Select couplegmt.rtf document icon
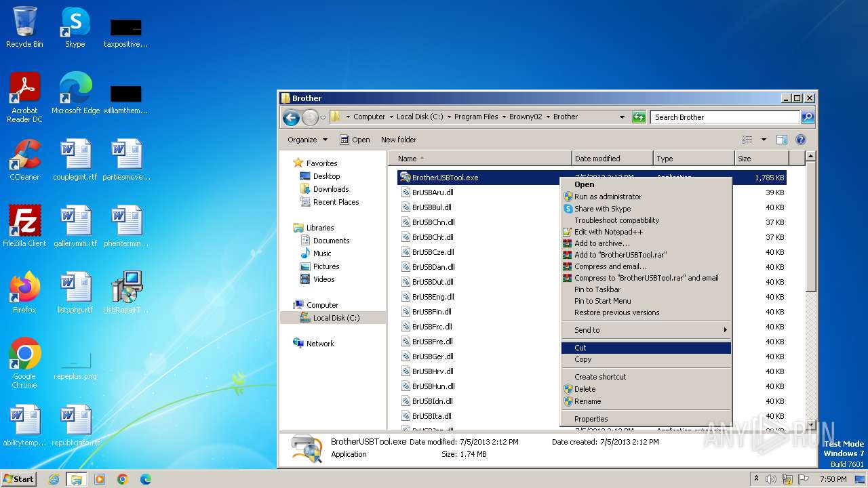The height and width of the screenshot is (488, 868). 75,160
